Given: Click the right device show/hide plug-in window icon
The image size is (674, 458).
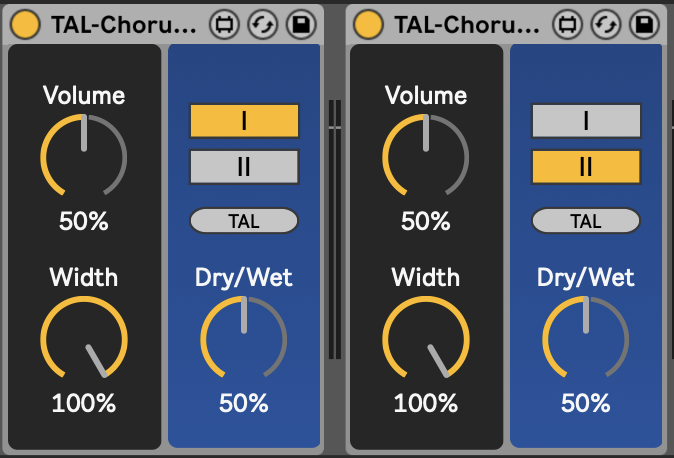Looking at the screenshot, I should coord(567,22).
